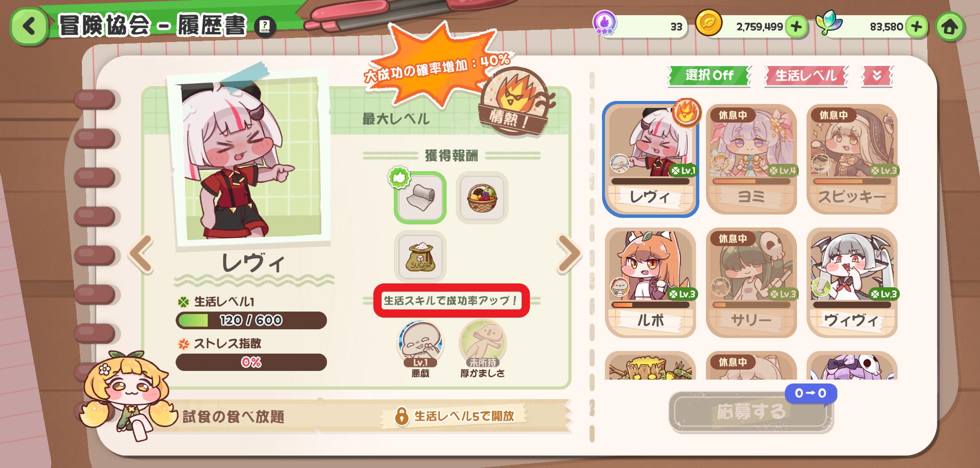
Task: Select the ヴィヴィ character card
Action: (852, 283)
